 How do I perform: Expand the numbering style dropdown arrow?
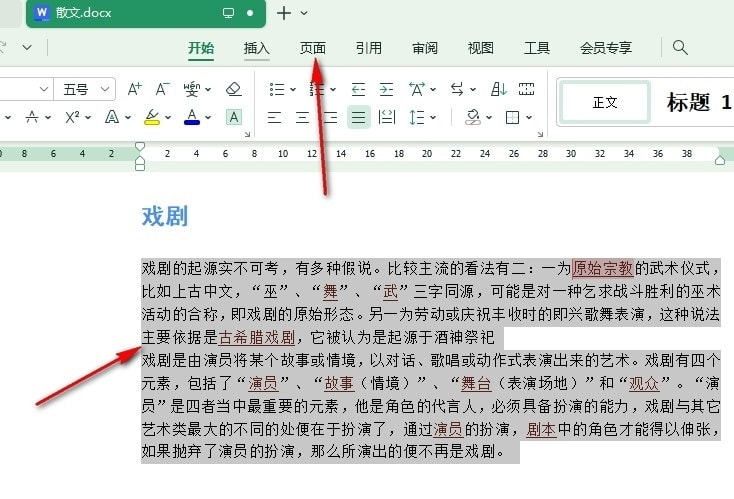pos(333,89)
